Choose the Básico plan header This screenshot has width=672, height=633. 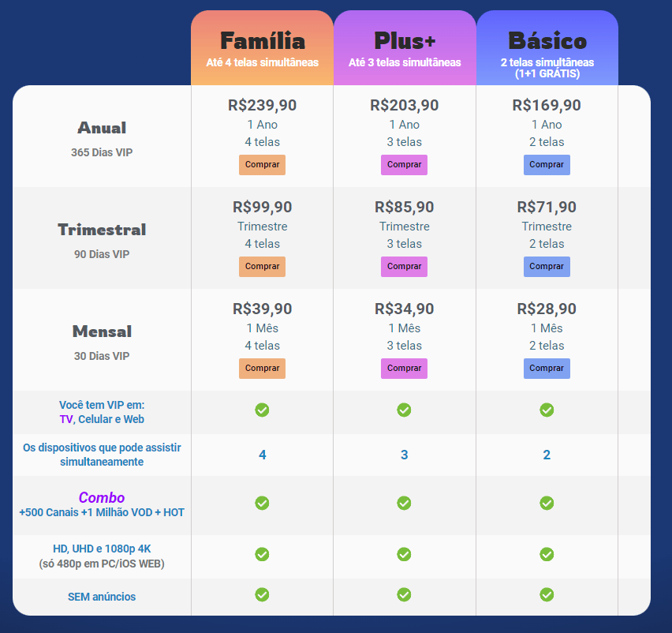click(x=547, y=48)
